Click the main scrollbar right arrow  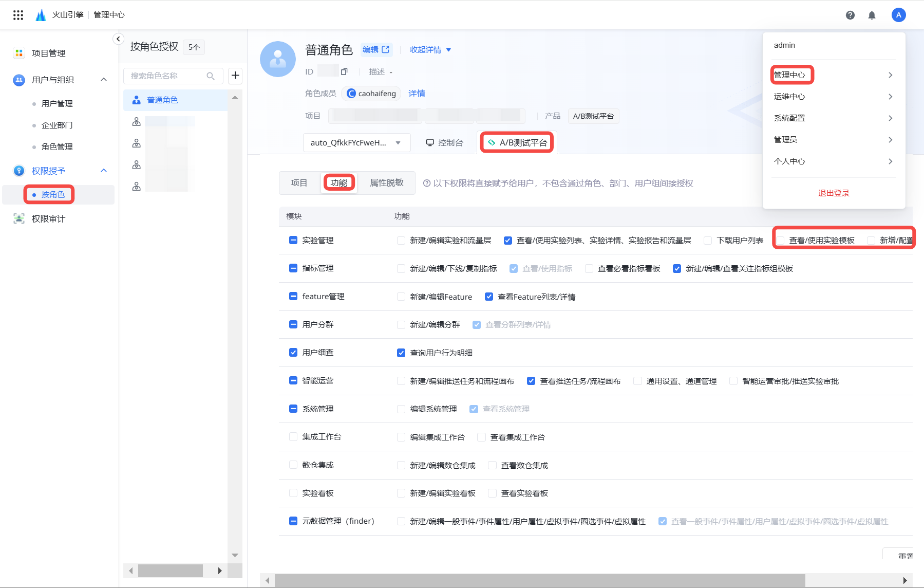point(904,580)
